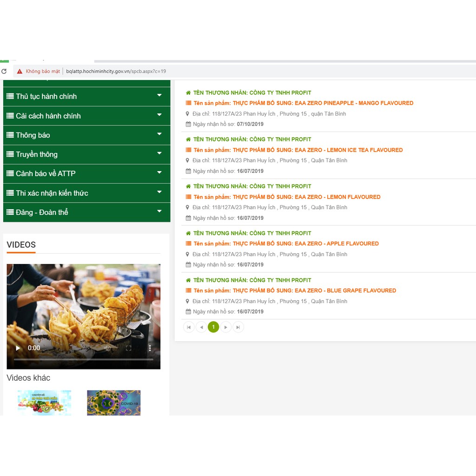This screenshot has width=476, height=476.
Task: Open the video's three-dot options menu
Action: tap(150, 348)
